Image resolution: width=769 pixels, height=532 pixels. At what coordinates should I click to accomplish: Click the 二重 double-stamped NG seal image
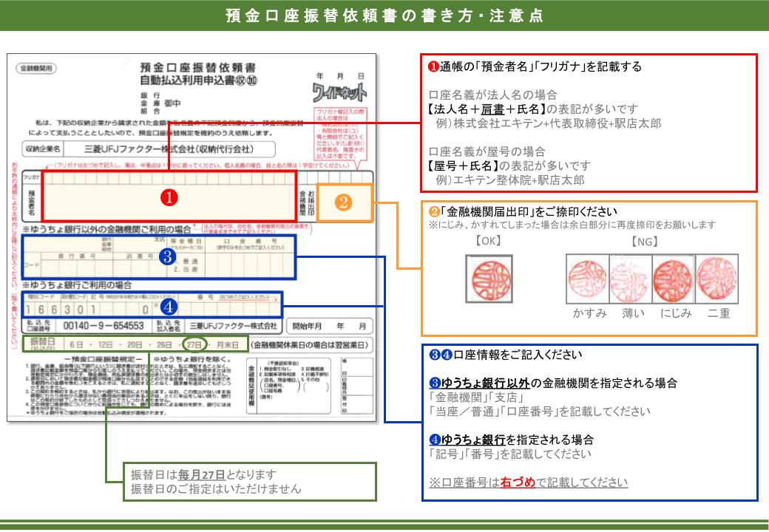tap(717, 279)
